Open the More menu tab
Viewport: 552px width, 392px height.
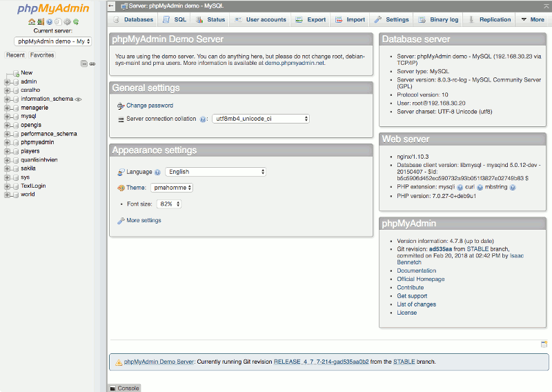[533, 20]
